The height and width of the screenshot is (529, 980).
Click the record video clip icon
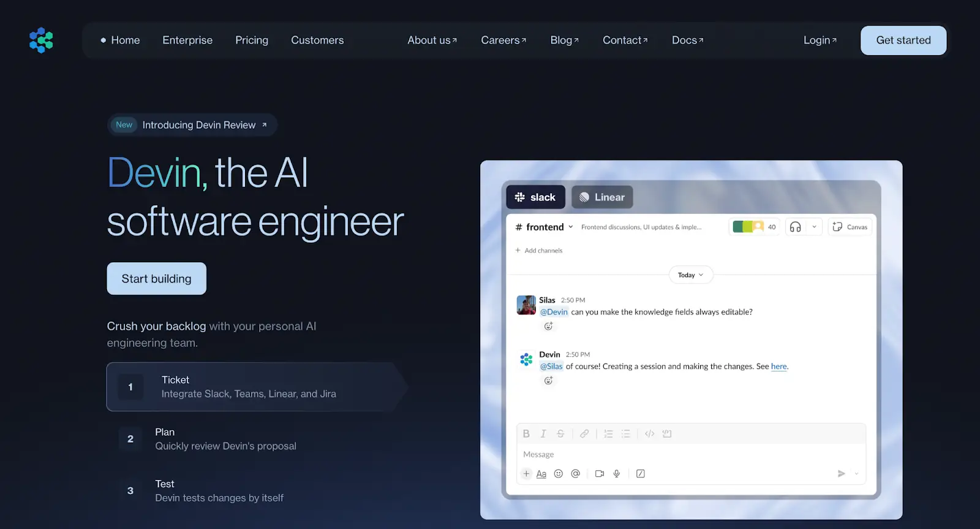click(600, 474)
